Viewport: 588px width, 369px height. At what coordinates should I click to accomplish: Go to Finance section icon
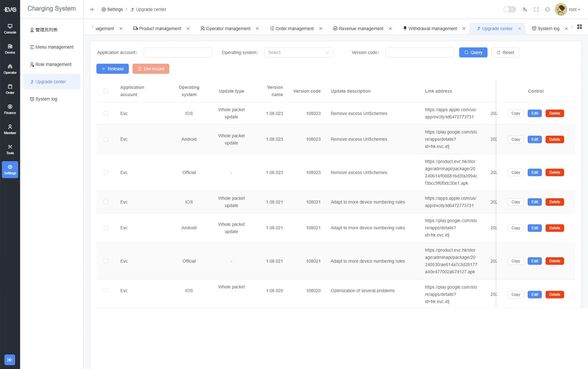[10, 109]
